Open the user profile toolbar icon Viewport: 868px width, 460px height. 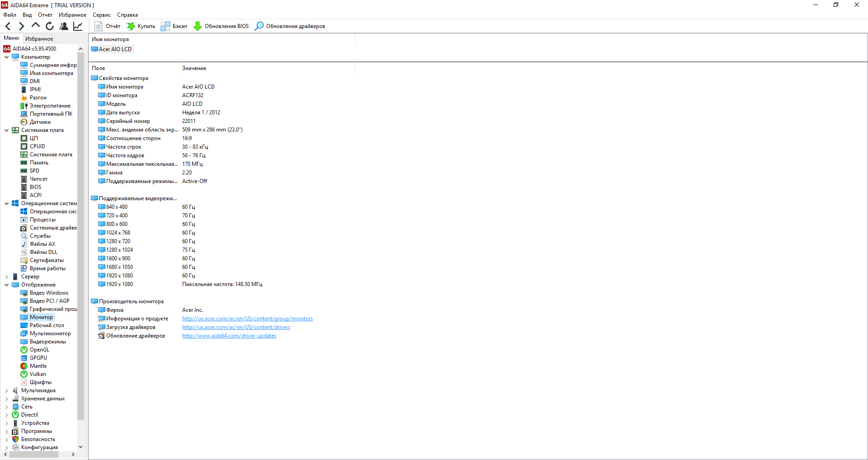click(x=64, y=26)
